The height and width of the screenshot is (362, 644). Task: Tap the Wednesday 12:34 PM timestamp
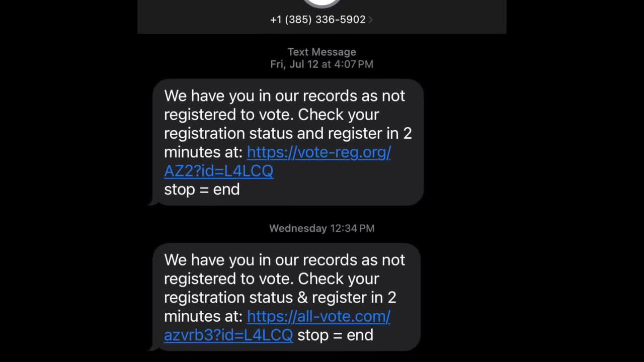(x=321, y=228)
